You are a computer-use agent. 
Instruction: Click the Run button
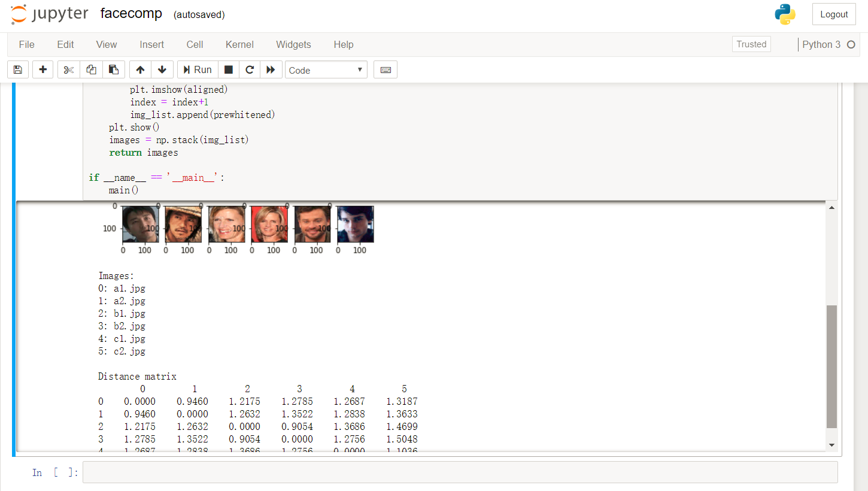[x=198, y=70]
